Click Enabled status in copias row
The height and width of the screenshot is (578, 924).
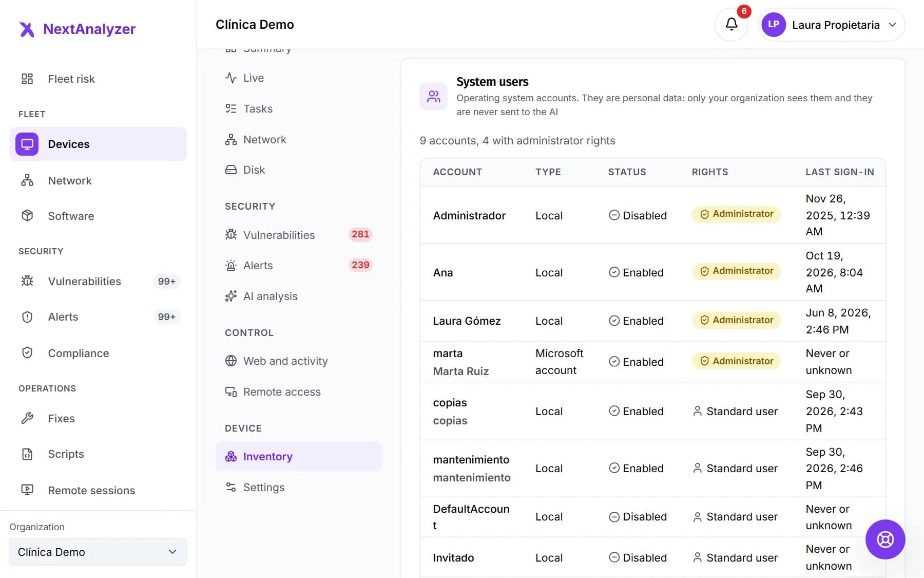point(636,411)
